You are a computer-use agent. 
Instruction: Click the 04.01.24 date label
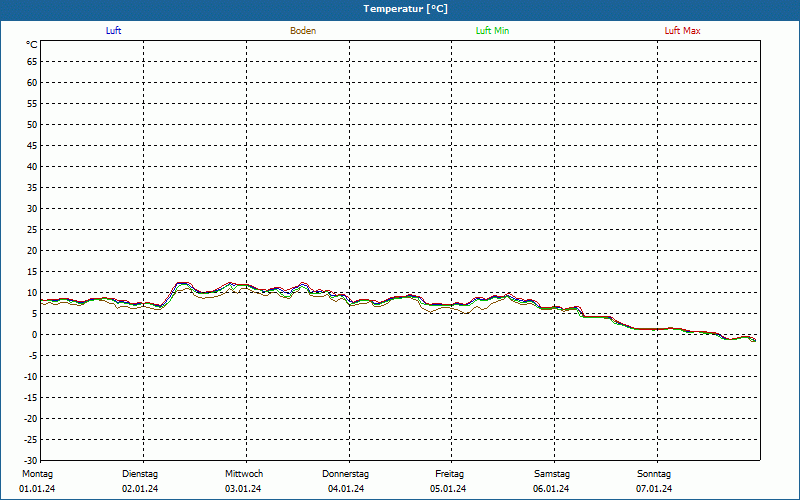click(346, 489)
